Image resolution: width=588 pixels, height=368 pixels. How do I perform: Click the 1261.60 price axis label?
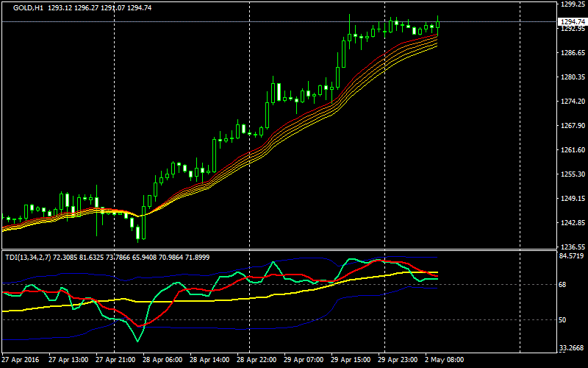tap(573, 150)
